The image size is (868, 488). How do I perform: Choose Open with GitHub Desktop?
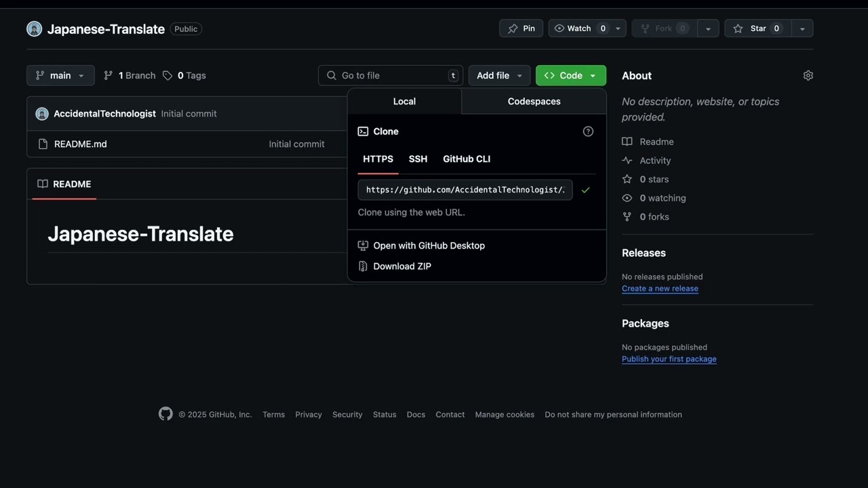429,245
